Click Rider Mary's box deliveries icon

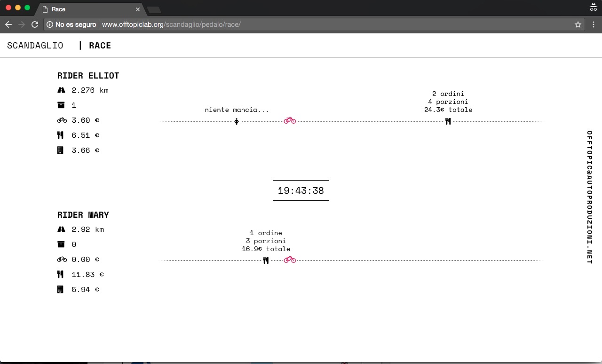(x=61, y=244)
